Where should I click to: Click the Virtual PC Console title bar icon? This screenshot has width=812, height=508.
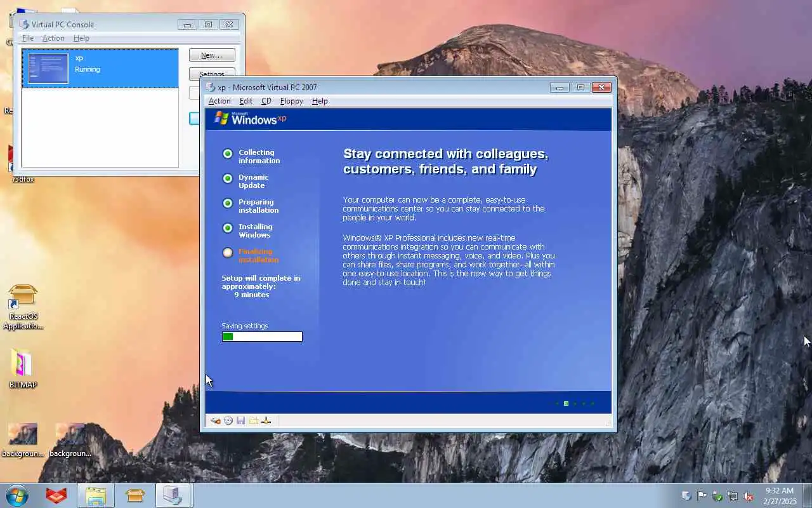coord(24,24)
